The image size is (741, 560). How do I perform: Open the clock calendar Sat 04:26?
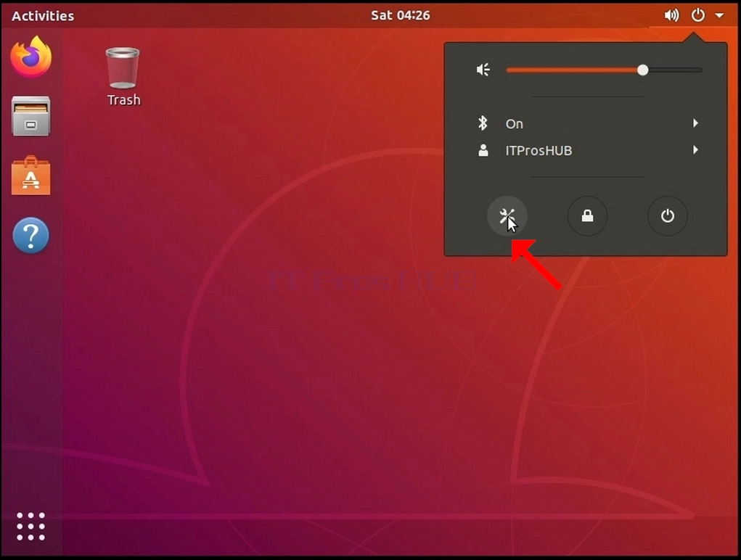point(401,15)
